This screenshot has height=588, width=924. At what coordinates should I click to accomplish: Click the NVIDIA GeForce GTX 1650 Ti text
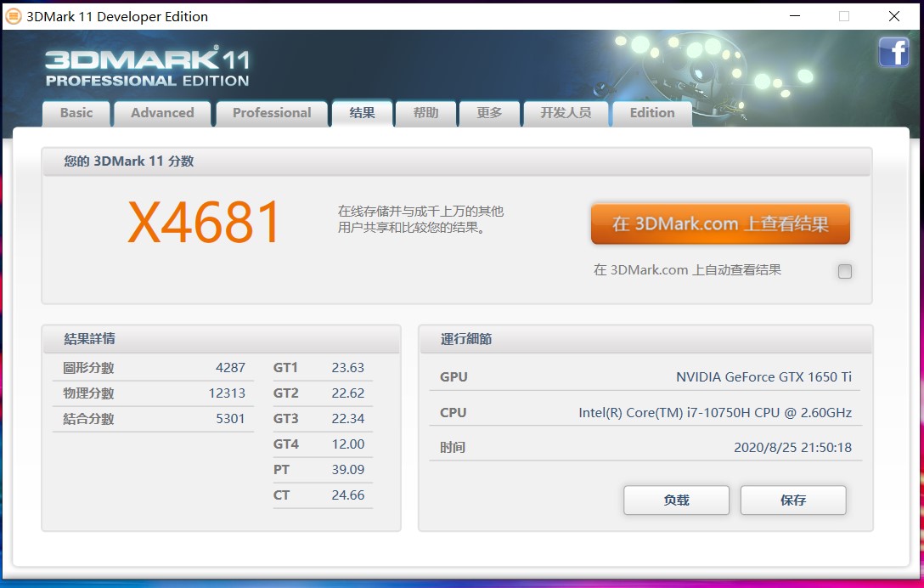pyautogui.click(x=763, y=377)
